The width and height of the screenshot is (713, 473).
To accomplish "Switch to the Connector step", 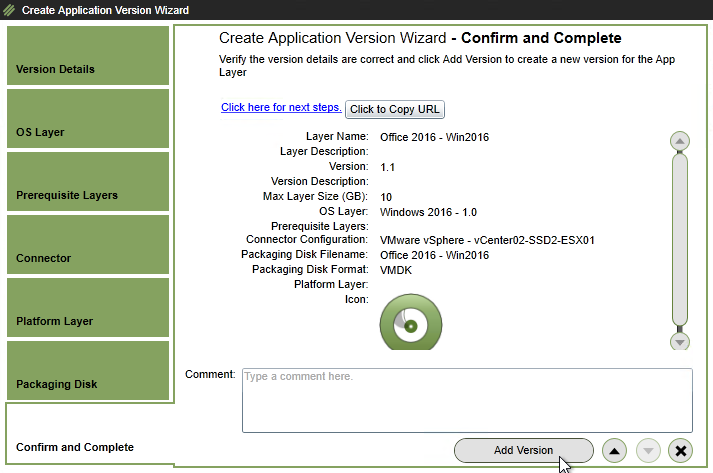I will [x=88, y=244].
